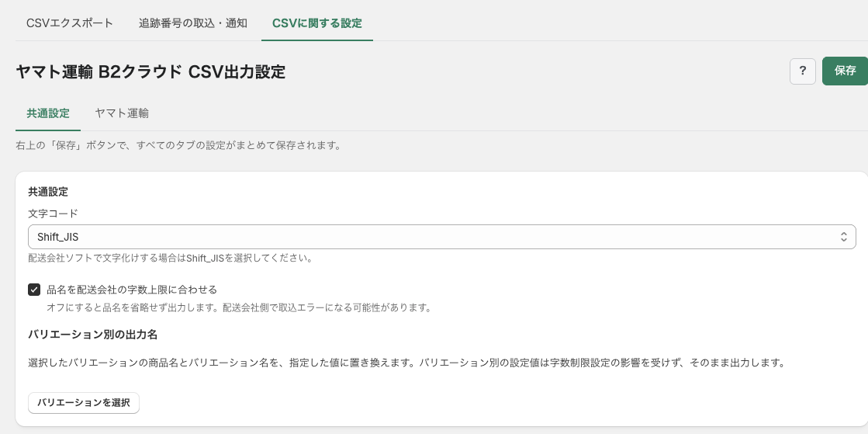
Task: Click the 選択したバリエーションの商品名 description paragraph
Action: tap(407, 363)
